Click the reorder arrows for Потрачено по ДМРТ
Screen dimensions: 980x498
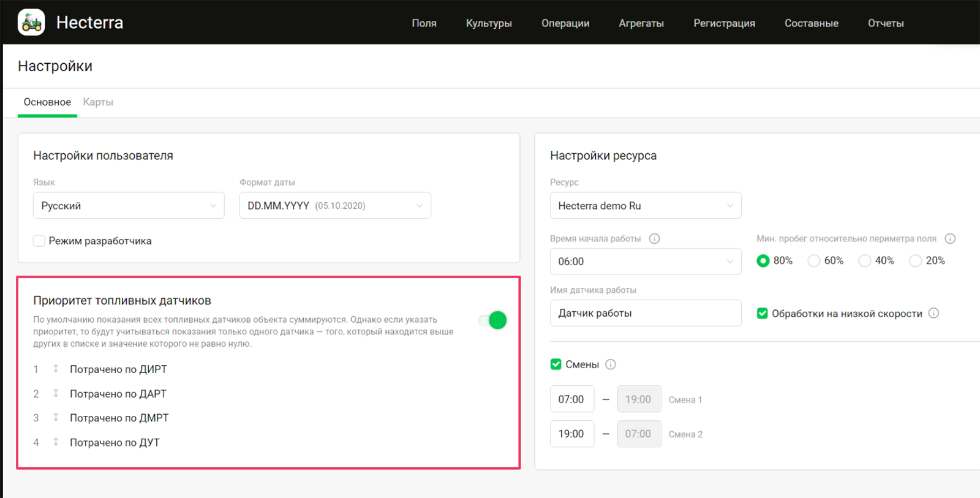click(x=56, y=417)
